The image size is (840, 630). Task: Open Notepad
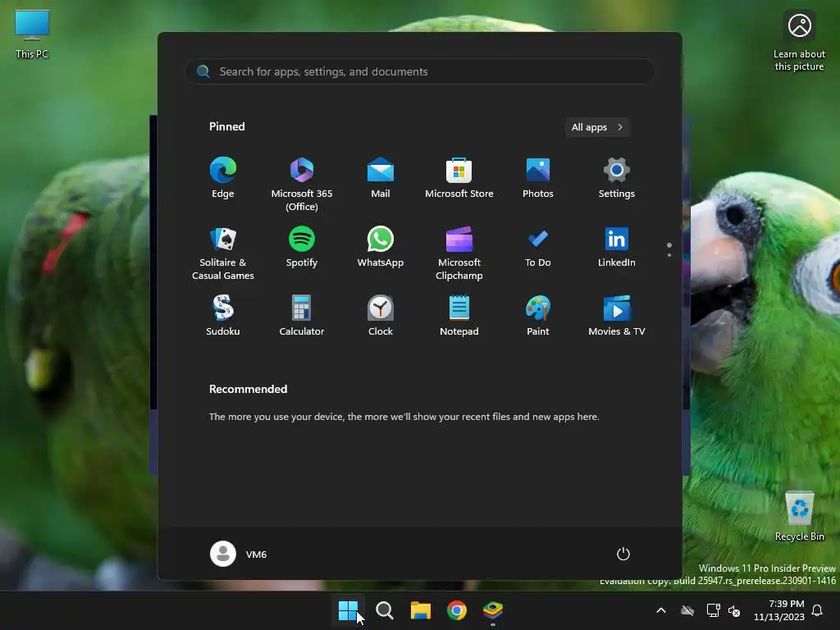tap(459, 316)
